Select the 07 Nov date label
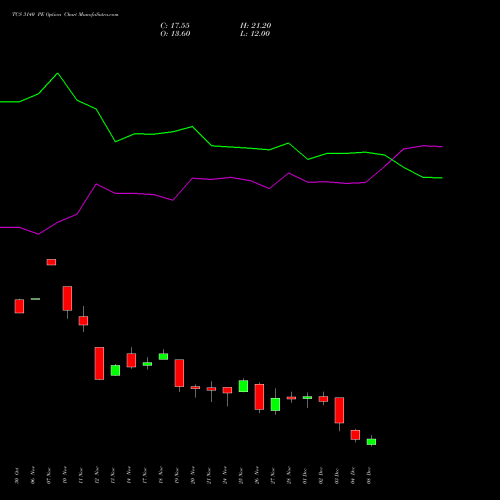The image size is (500, 500). click(x=49, y=476)
